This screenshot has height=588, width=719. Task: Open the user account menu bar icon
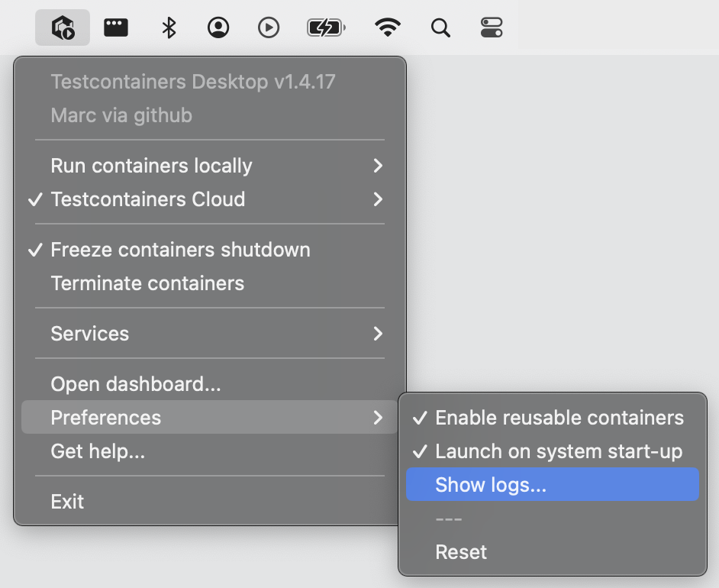[218, 27]
